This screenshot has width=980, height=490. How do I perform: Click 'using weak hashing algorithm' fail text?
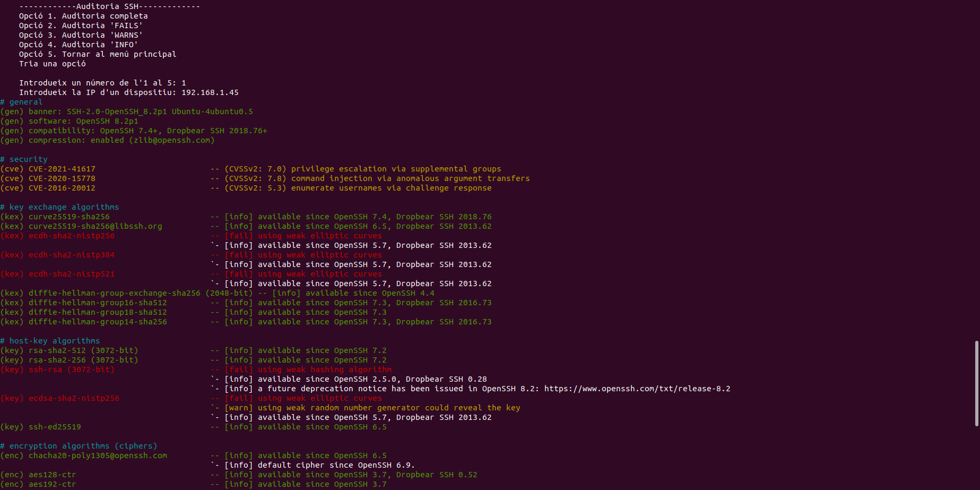pyautogui.click(x=325, y=369)
